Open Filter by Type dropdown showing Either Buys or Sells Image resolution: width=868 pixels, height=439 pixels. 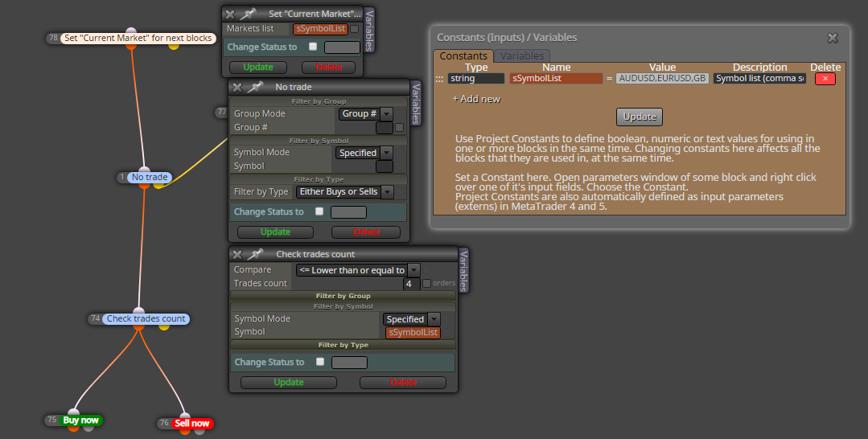tap(344, 191)
